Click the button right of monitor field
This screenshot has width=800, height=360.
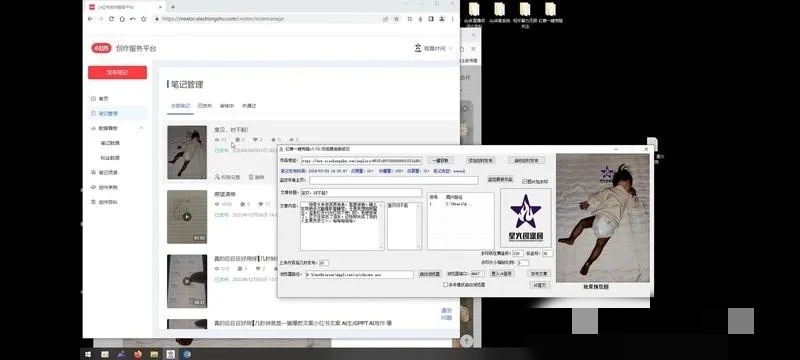(500, 180)
